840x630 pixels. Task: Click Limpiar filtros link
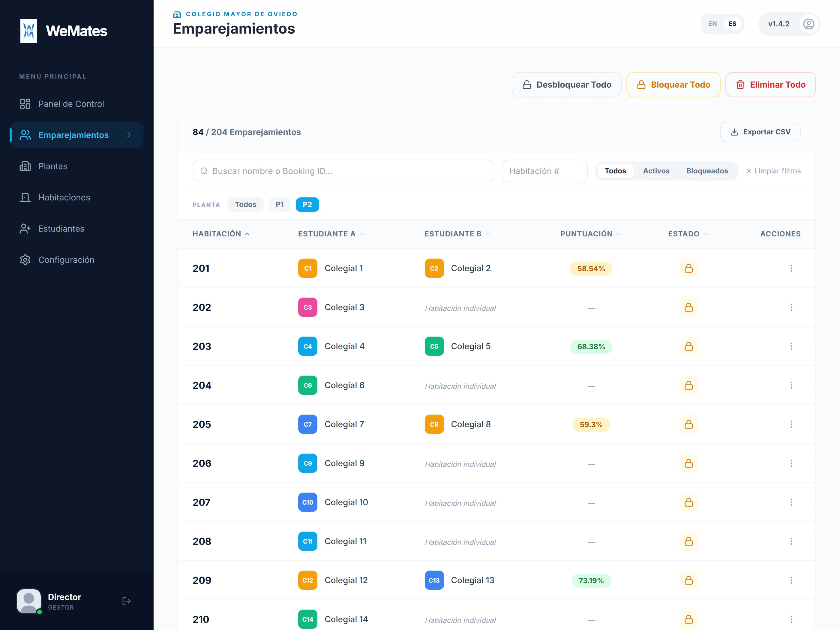pos(773,171)
